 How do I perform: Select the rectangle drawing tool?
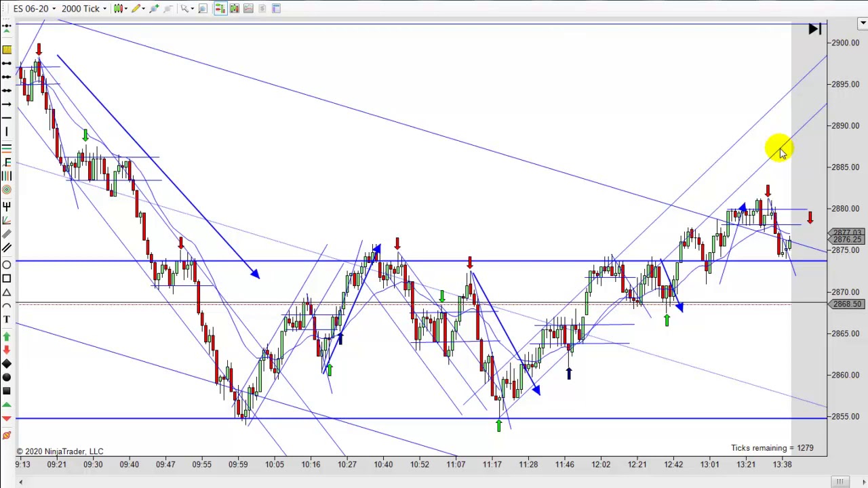[7, 279]
